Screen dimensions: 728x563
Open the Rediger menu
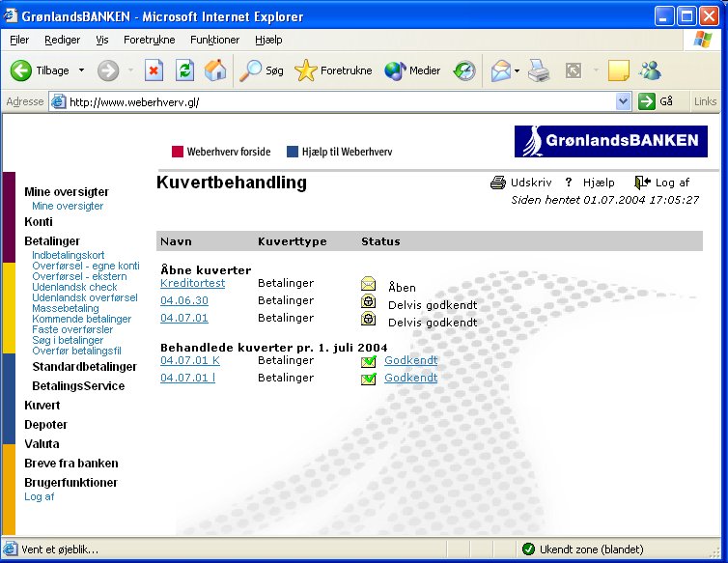[x=62, y=40]
